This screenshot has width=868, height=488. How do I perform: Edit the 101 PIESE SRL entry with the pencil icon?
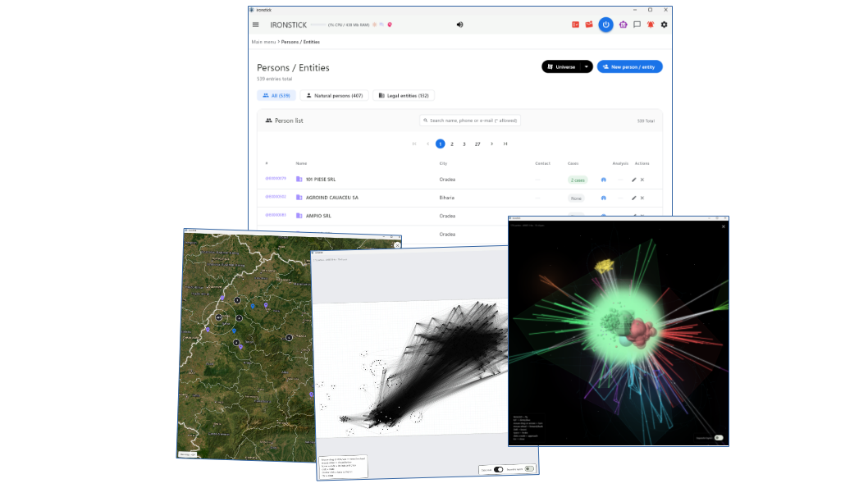point(634,180)
